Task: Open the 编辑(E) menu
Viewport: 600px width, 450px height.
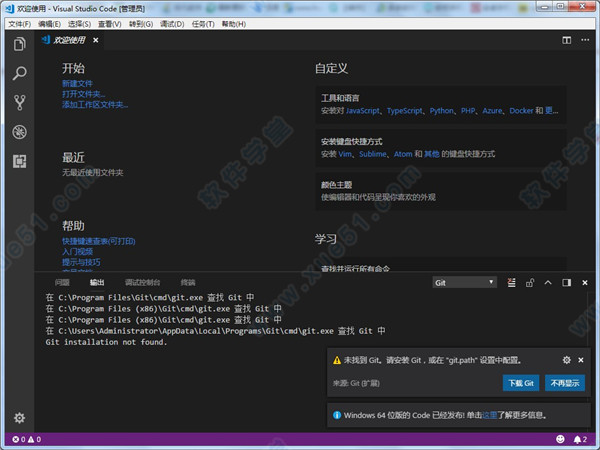Action: coord(49,24)
